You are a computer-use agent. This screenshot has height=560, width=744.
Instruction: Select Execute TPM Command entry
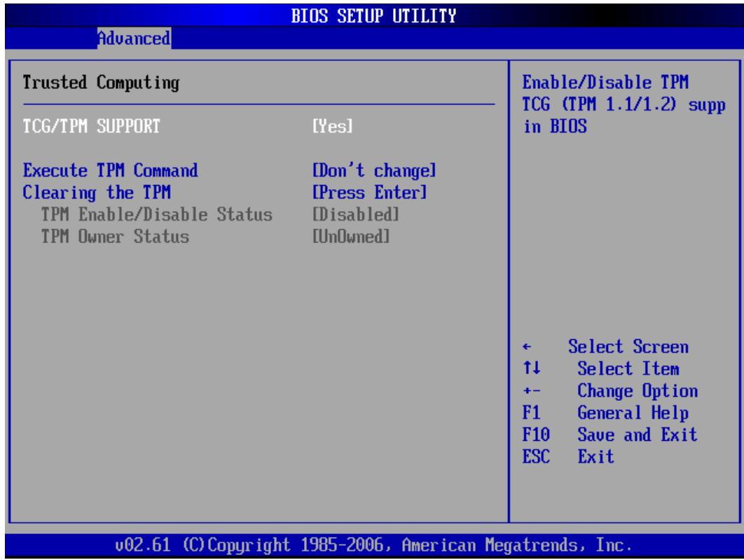point(111,170)
